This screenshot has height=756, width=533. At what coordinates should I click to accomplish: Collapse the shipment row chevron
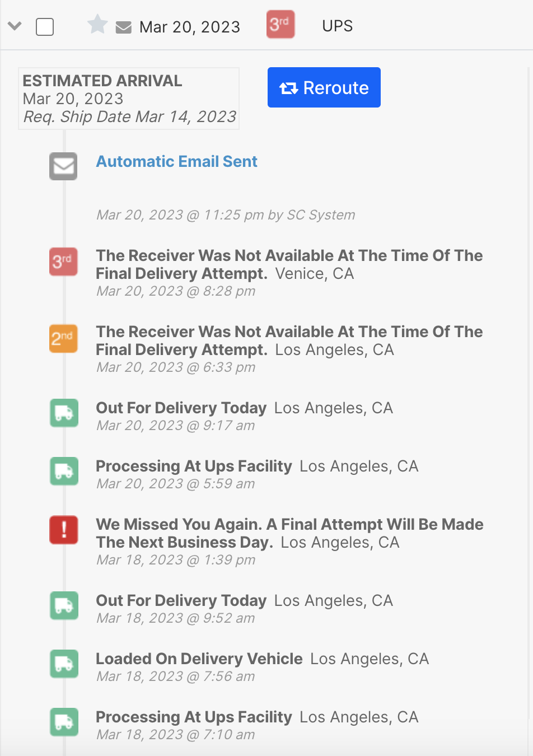(x=15, y=26)
